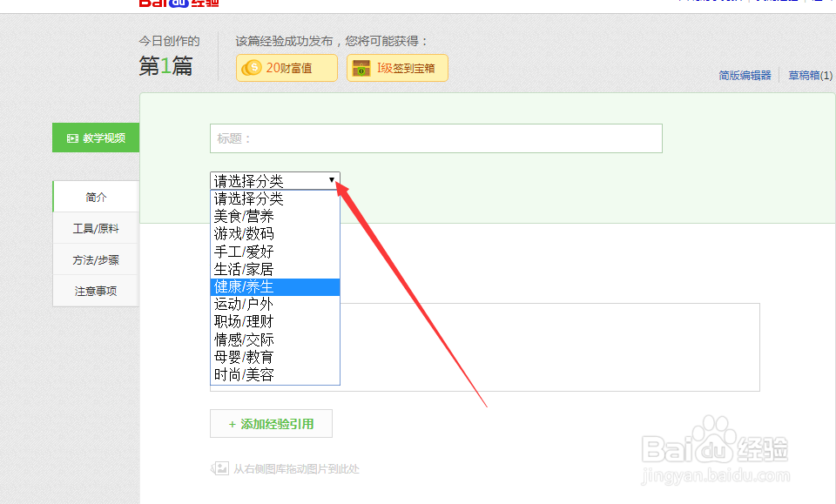Viewport: 836px width, 504px height.
Task: Select 请选择分类 placeholder option in list
Action: click(275, 198)
